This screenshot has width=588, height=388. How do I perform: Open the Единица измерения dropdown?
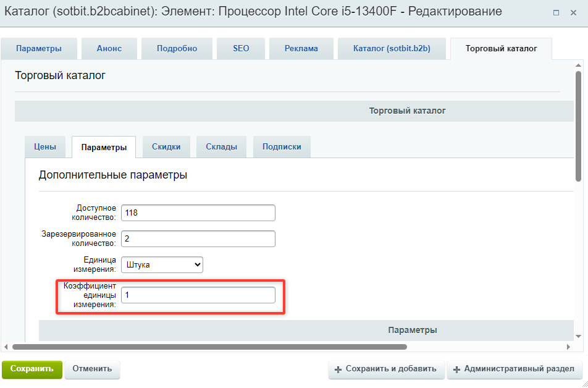click(162, 264)
